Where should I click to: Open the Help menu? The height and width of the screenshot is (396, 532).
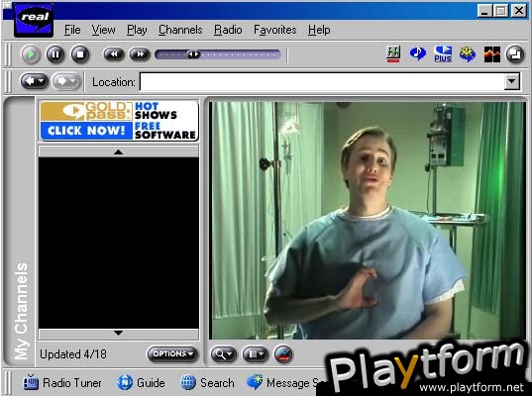(x=319, y=30)
